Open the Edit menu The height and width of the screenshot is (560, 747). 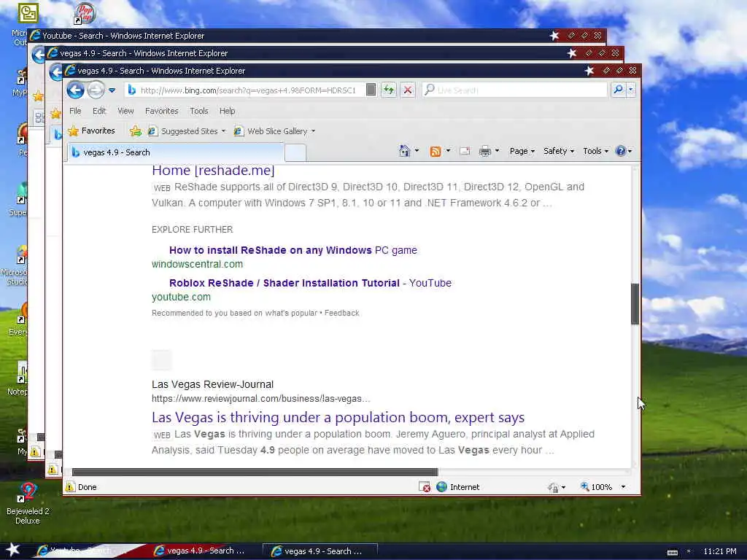(99, 111)
